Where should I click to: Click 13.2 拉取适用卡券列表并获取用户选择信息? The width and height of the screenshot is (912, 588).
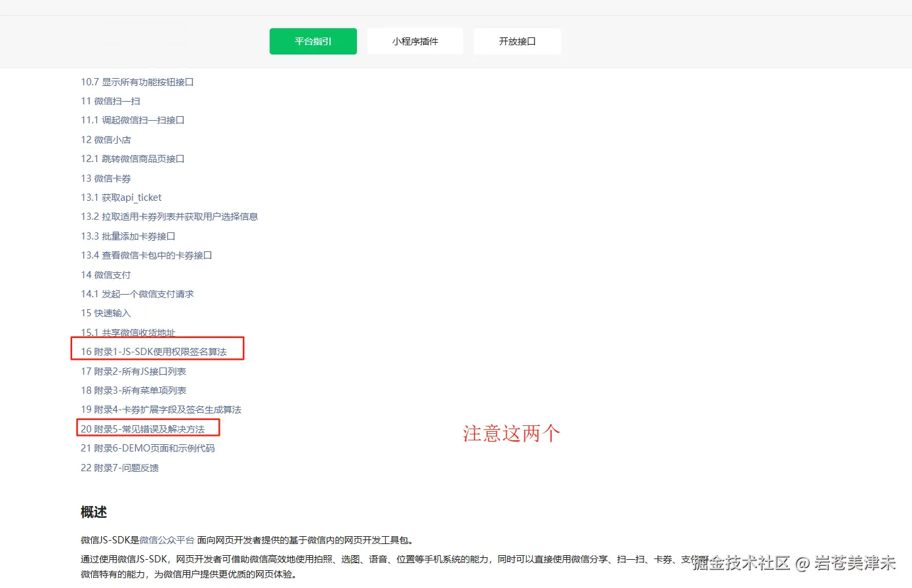(169, 217)
